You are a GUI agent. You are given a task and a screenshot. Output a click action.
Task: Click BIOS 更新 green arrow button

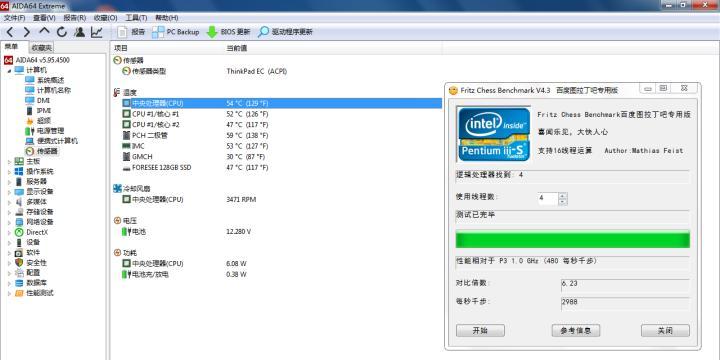tap(228, 32)
